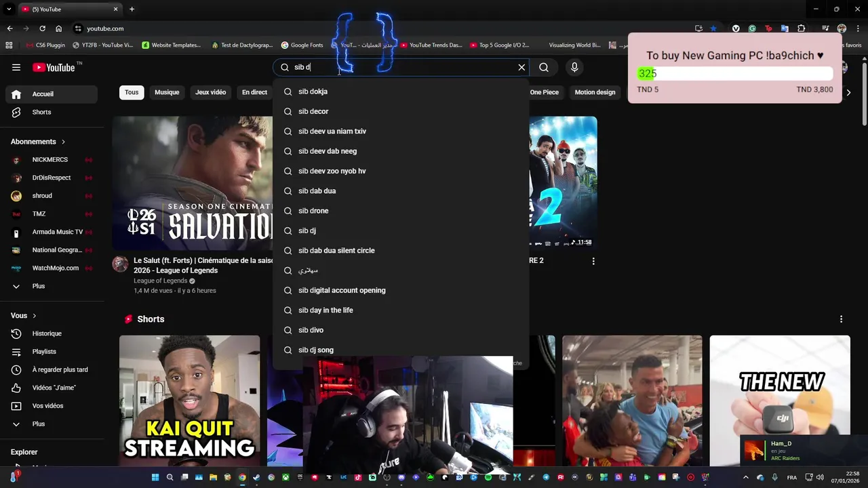Select the One Piece filter chip
The height and width of the screenshot is (488, 868).
coord(545,92)
